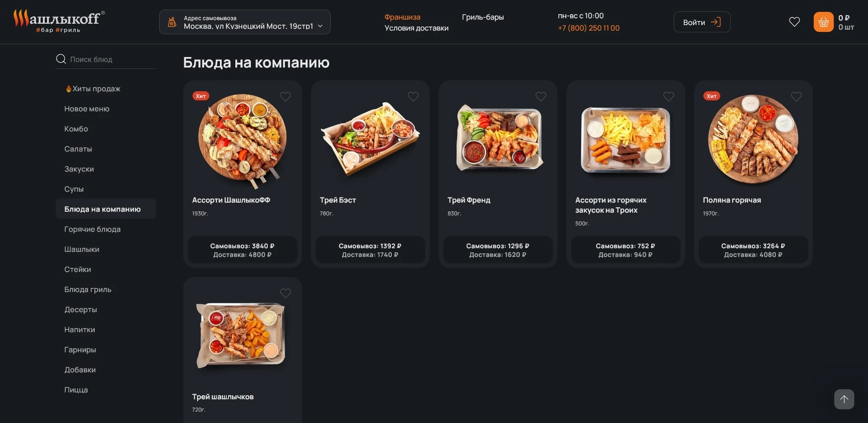
Task: Click the Шашлыкoff logo
Action: tap(59, 21)
